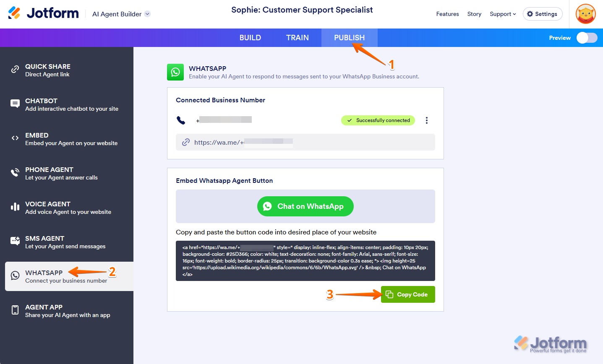Open the Settings button
603x364 pixels.
pos(542,14)
